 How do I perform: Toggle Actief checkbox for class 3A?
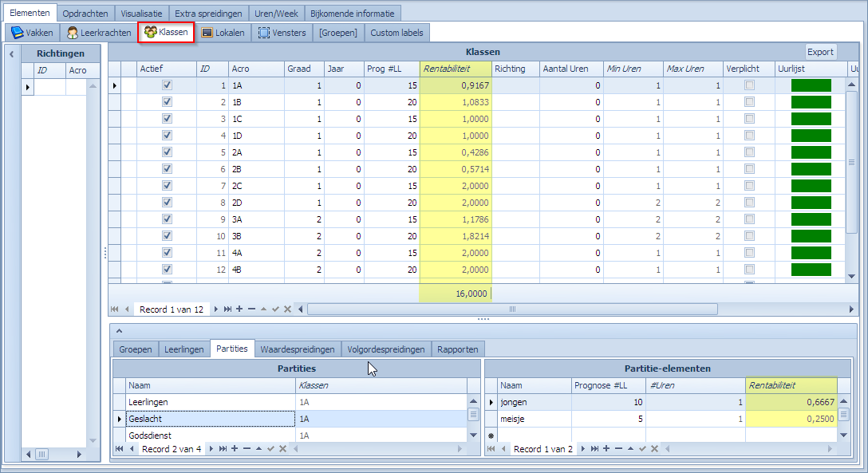167,219
